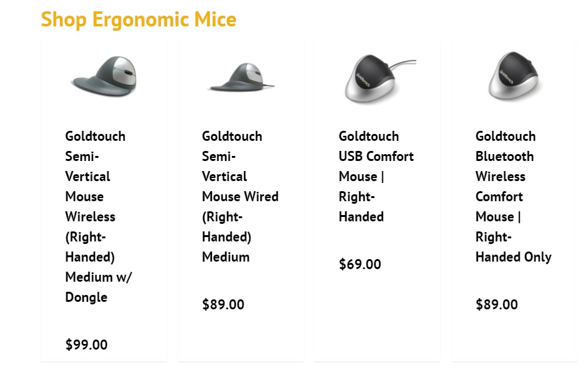Click the Goldtouch logo on wired USB mouse
588x371 pixels.
coord(363,79)
